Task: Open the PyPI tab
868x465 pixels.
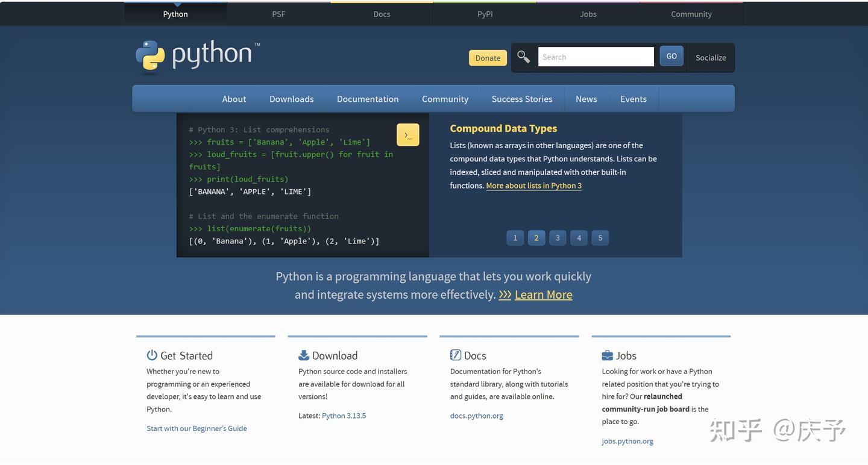Action: [485, 13]
